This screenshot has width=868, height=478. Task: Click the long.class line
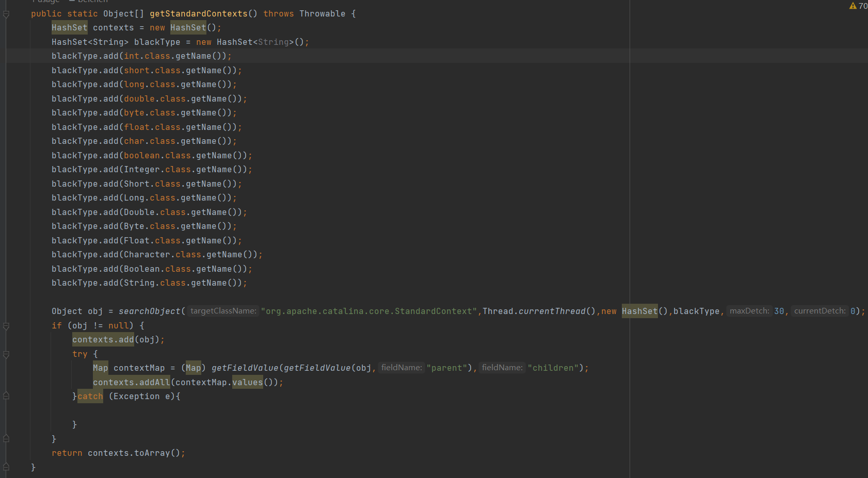tap(144, 85)
